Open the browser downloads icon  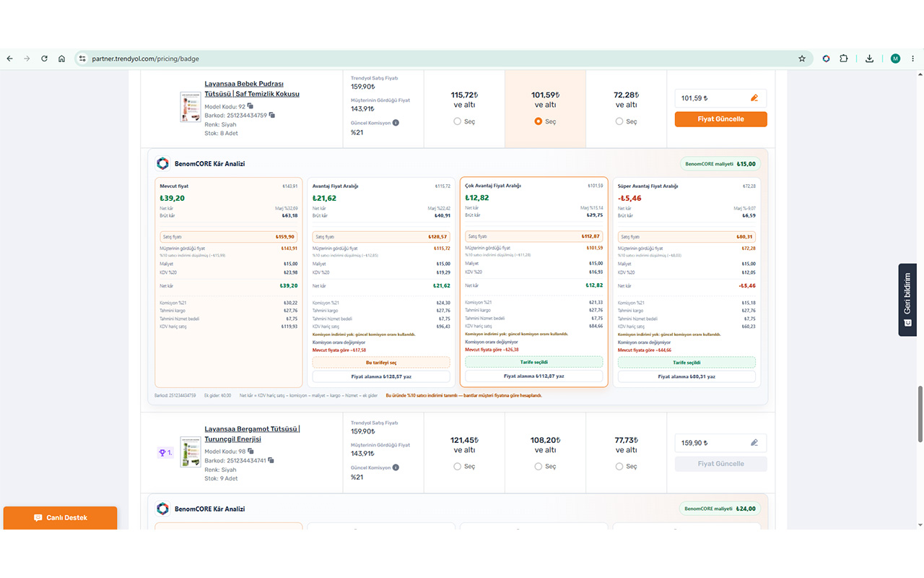click(869, 59)
